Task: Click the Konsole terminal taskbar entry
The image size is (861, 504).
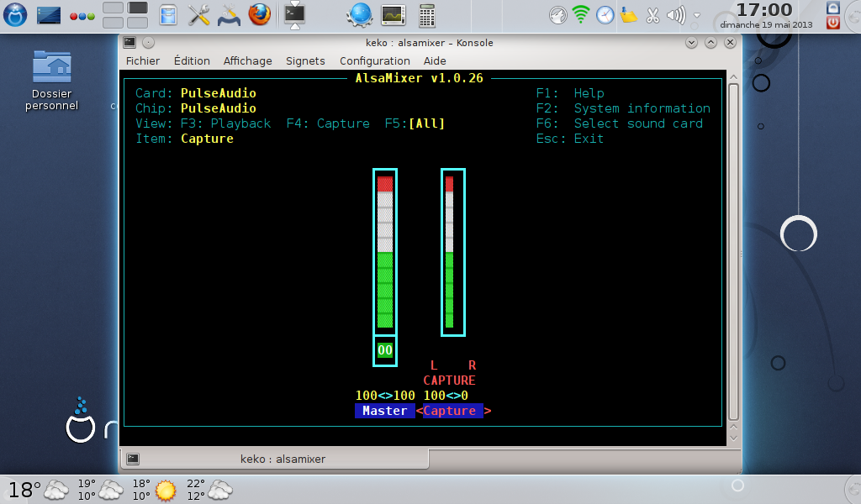Action: click(x=295, y=15)
